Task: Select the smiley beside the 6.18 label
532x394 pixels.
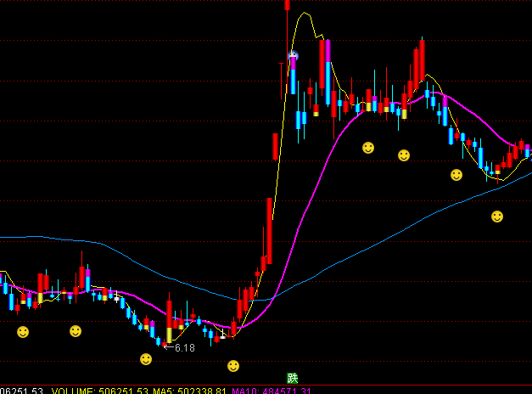Action: point(146,359)
